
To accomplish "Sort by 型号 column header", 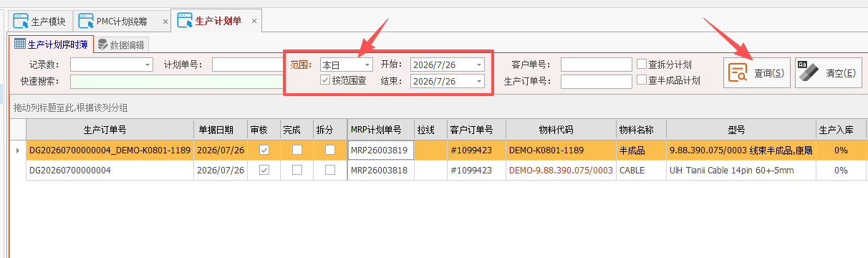I will point(741,130).
